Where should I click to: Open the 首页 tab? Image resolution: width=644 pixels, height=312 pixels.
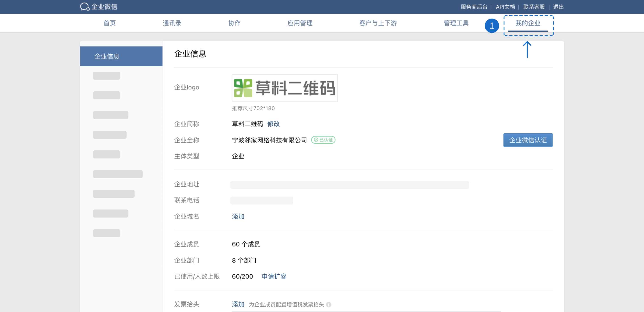click(110, 23)
